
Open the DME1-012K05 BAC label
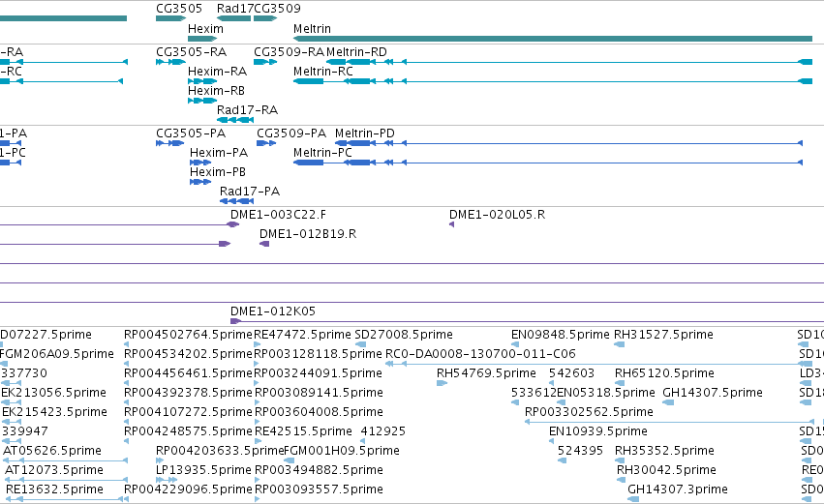[273, 311]
